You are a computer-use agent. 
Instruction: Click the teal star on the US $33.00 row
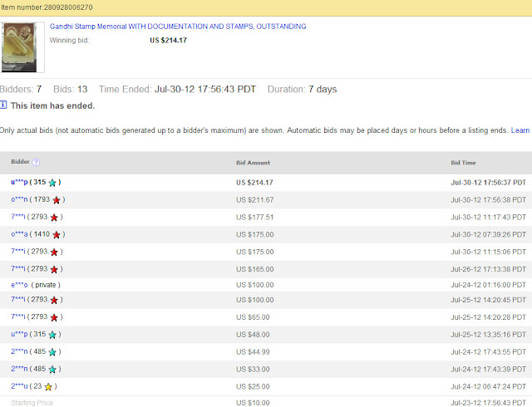coord(52,370)
